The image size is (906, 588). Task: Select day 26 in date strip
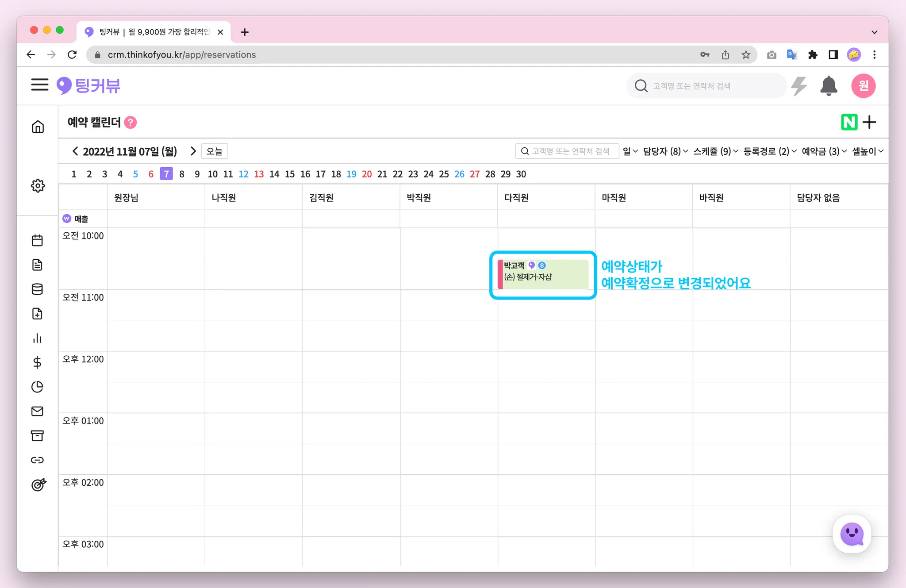click(459, 174)
